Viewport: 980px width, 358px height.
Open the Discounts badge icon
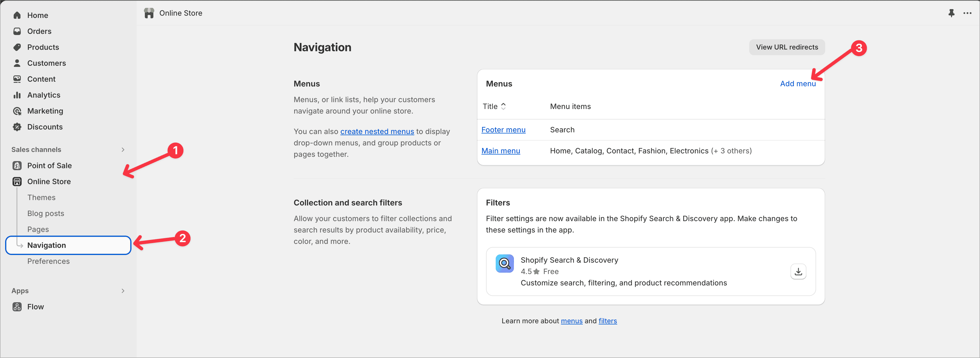tap(18, 127)
